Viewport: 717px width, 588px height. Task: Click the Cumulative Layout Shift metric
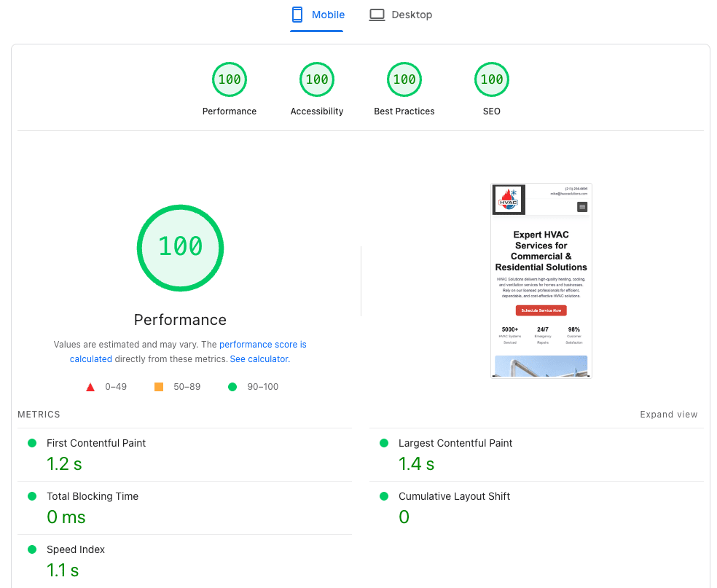point(454,496)
